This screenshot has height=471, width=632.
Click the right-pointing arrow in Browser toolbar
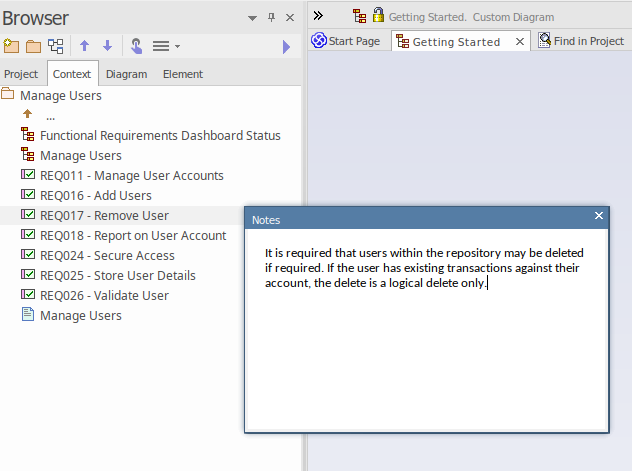(x=287, y=46)
